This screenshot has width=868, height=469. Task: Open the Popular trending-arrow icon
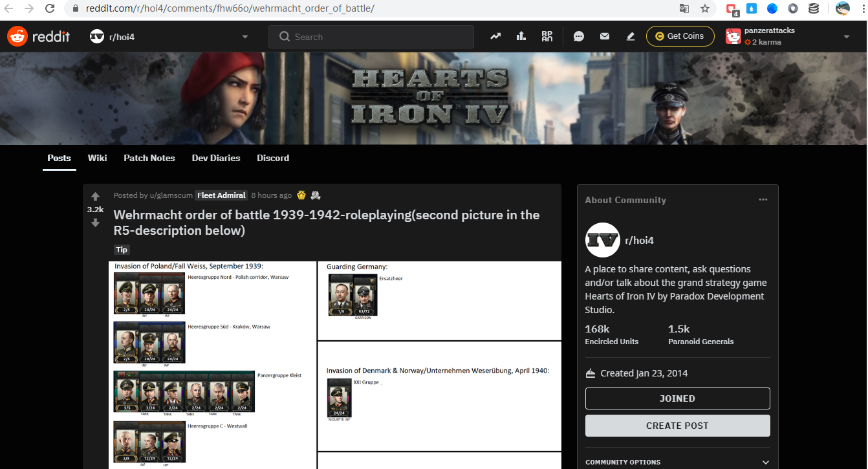pyautogui.click(x=495, y=37)
